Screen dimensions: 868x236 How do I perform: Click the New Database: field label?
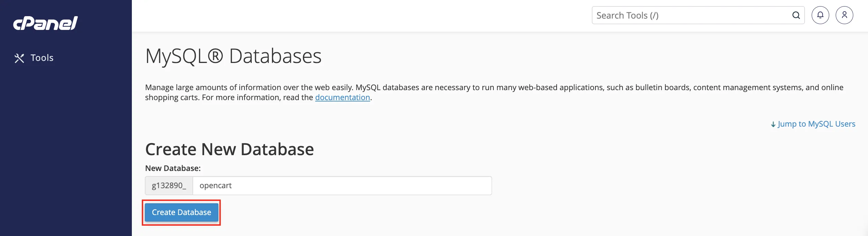click(x=173, y=168)
